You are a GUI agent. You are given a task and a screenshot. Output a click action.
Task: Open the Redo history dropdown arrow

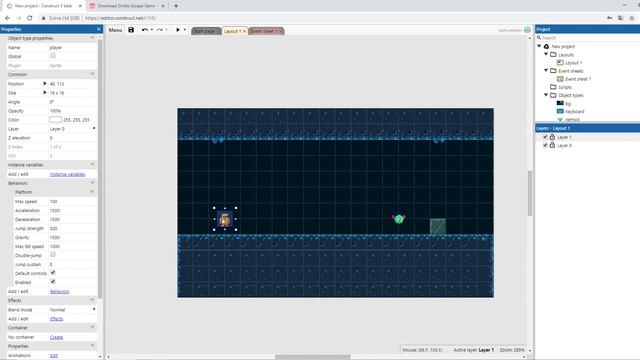167,30
